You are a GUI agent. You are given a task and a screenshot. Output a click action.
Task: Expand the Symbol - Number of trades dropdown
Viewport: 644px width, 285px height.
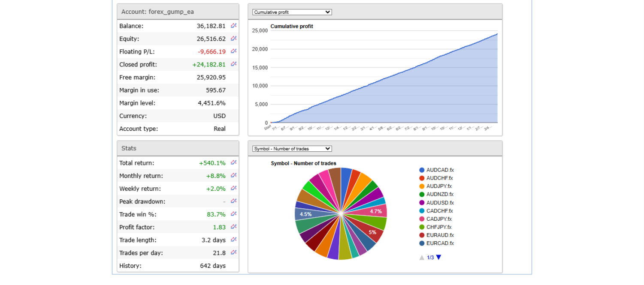pos(292,149)
